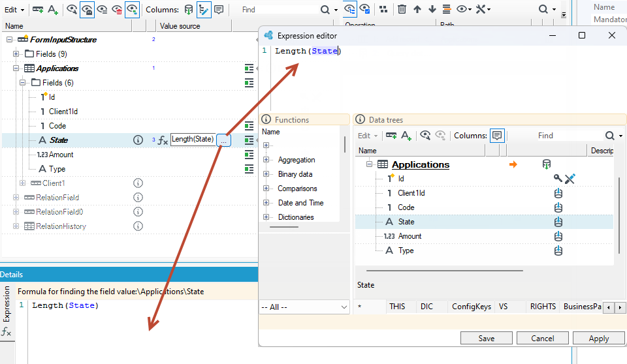Viewport: 627px width, 364px height.
Task: Click the eye with magnifier icon in Data trees
Action: (x=425, y=136)
